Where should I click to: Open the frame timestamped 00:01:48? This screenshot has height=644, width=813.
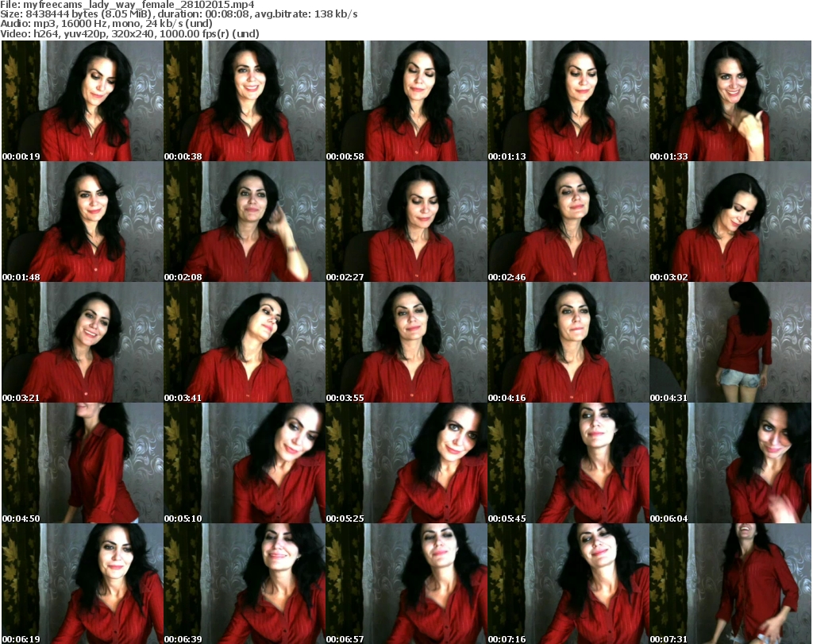pos(83,222)
